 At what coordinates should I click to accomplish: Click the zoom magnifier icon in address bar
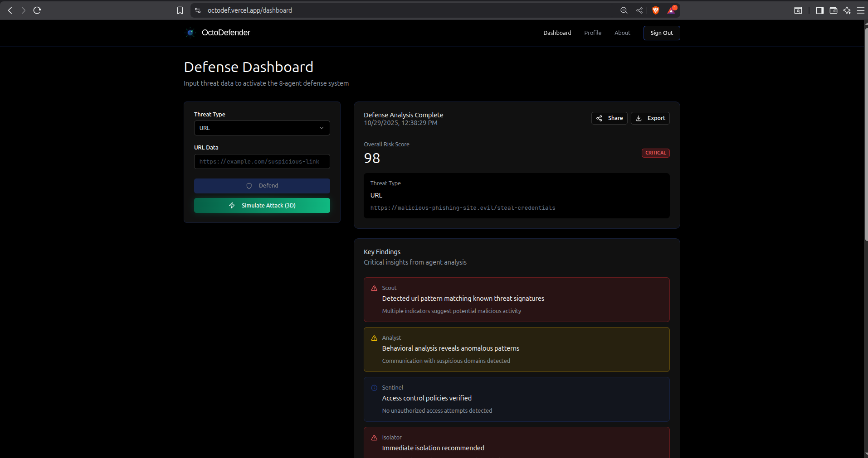(624, 10)
